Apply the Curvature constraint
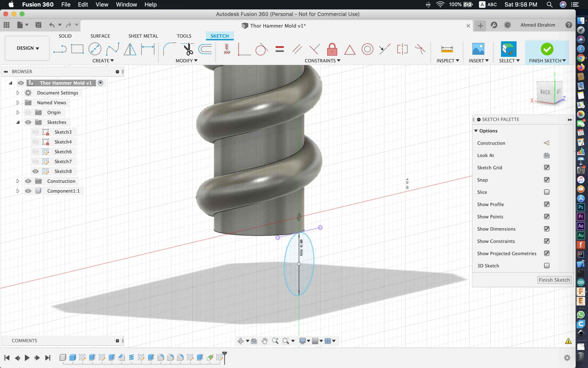The width and height of the screenshot is (588, 368). click(420, 49)
